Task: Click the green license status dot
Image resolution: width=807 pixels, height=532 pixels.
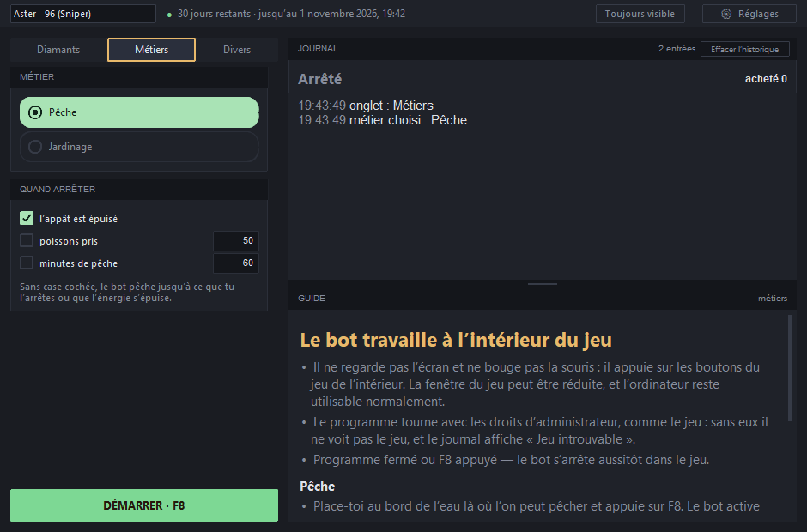Action: click(169, 15)
